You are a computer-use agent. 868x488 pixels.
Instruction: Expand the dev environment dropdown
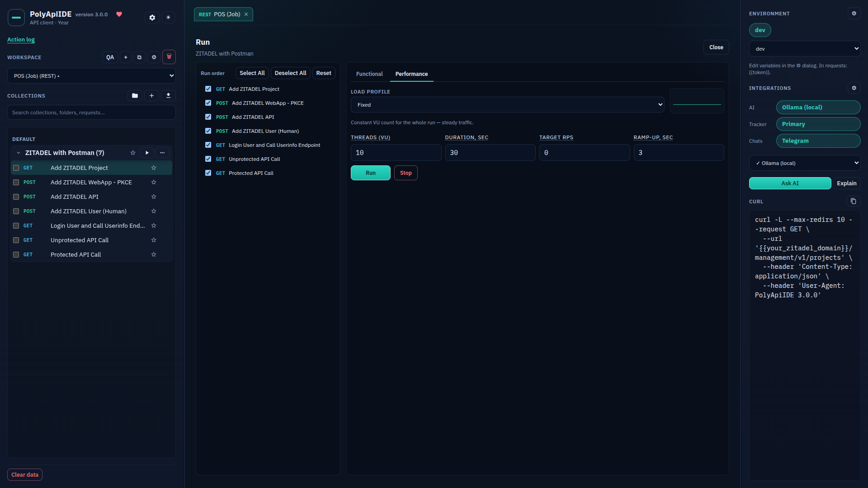[x=805, y=49]
